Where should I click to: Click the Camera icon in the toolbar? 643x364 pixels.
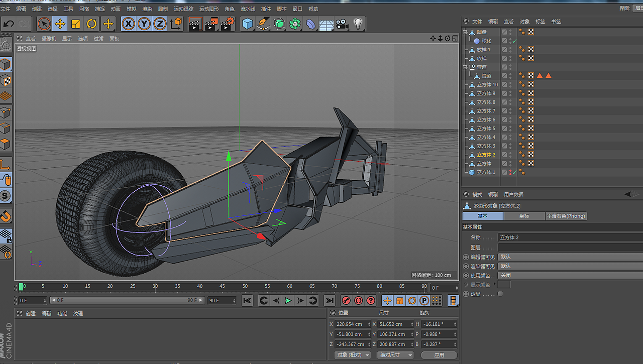[341, 24]
